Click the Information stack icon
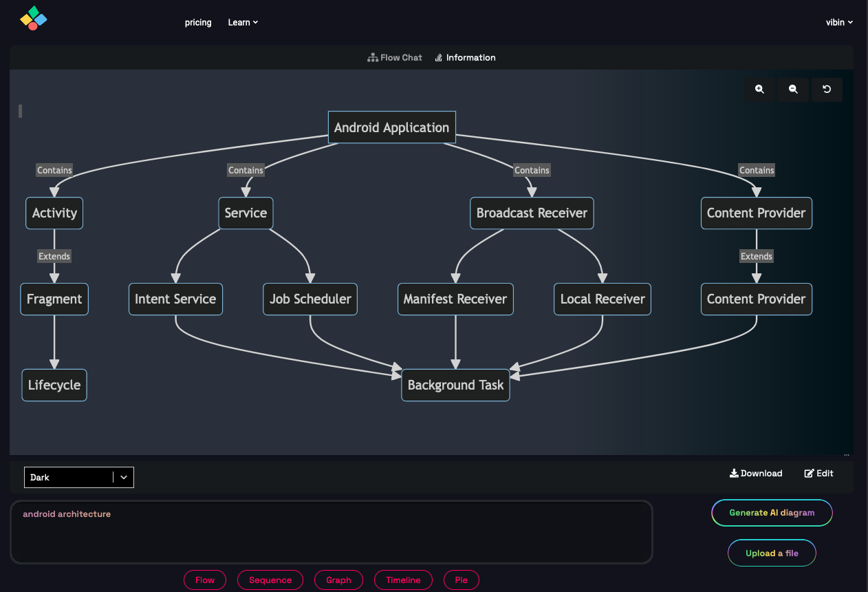The height and width of the screenshot is (592, 868). (438, 57)
